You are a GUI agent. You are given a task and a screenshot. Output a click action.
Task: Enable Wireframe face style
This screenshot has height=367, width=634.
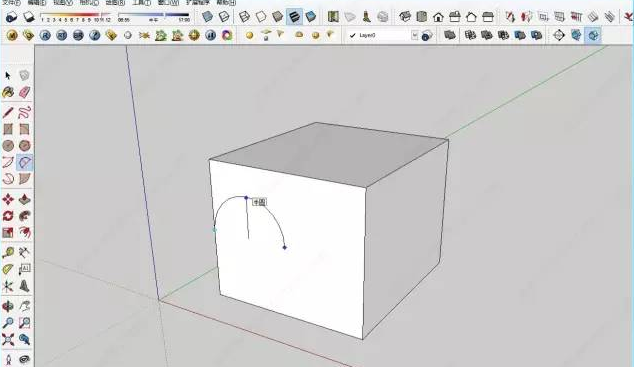click(x=245, y=17)
